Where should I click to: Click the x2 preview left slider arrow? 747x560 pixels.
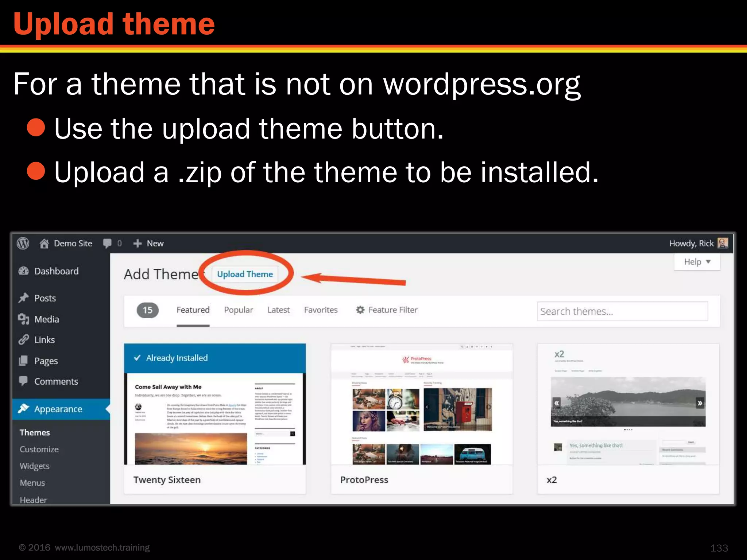pos(557,403)
